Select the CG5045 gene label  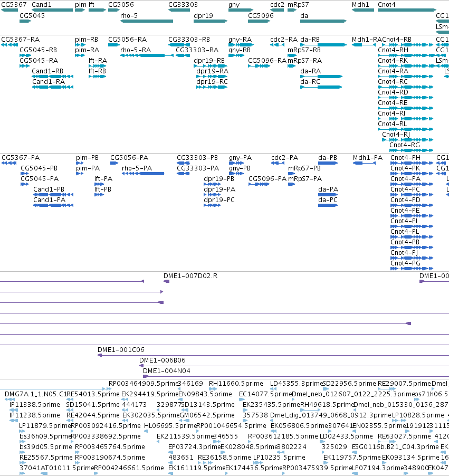click(x=32, y=16)
